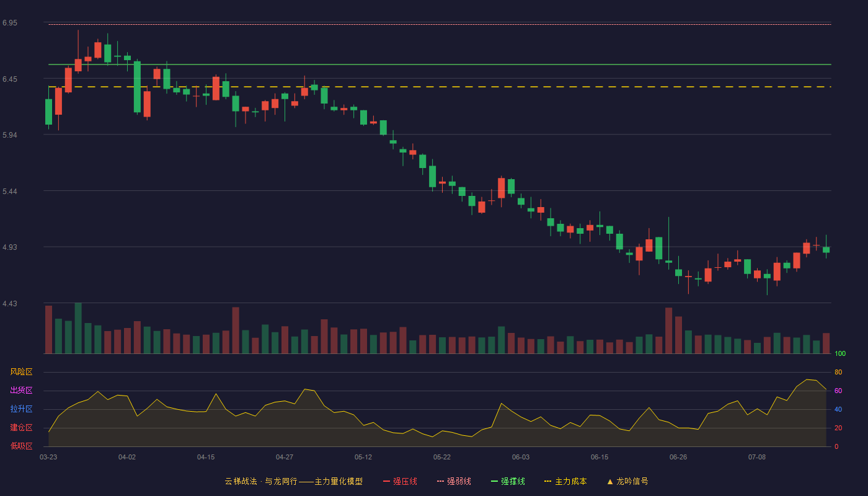
Task: Click the 04-02 date label
Action: click(127, 457)
